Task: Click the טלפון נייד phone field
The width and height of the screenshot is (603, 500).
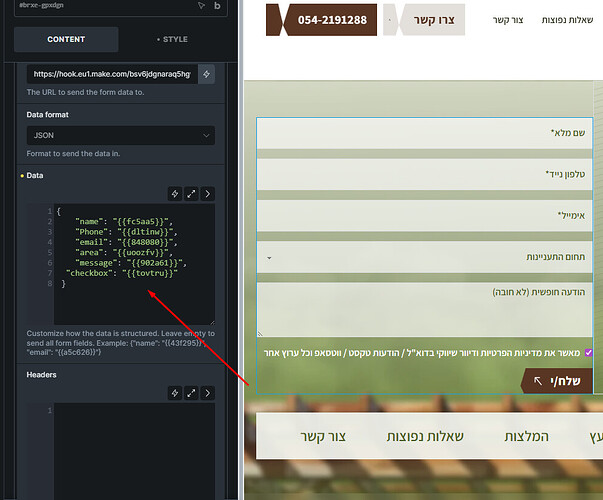Action: click(x=425, y=175)
